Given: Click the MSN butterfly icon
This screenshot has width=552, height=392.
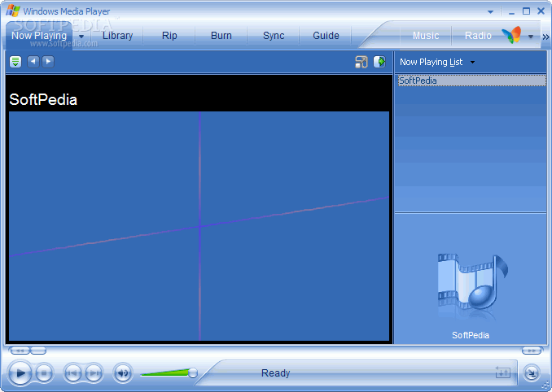Looking at the screenshot, I should pos(511,35).
